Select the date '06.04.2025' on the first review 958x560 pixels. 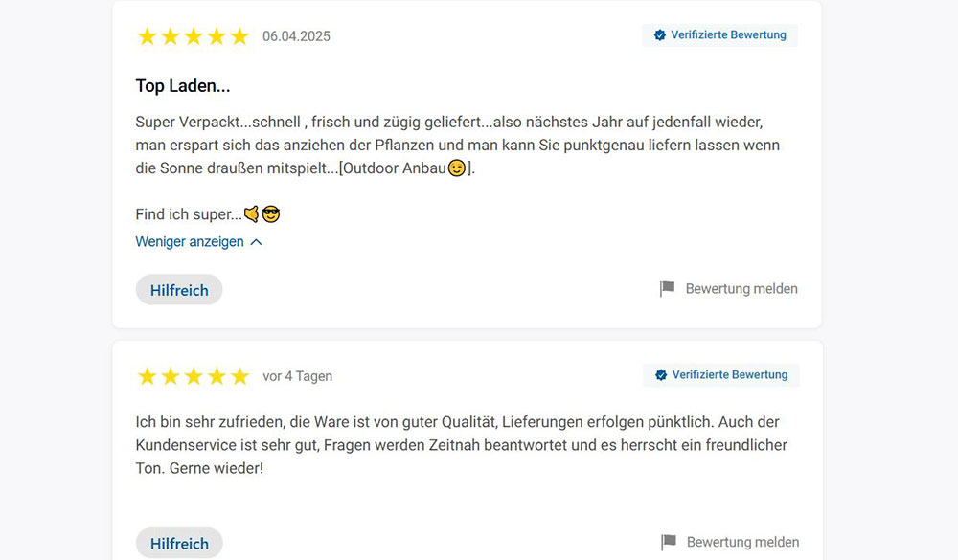coord(296,35)
